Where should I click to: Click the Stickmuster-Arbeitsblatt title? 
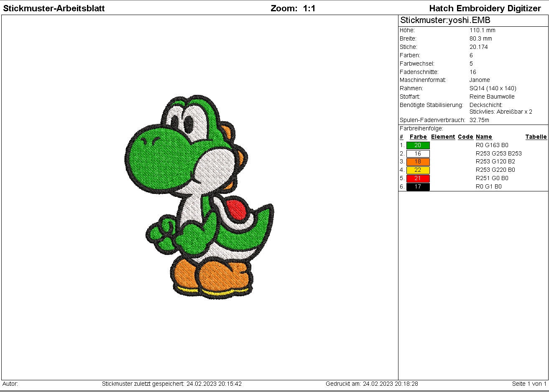[x=54, y=8]
